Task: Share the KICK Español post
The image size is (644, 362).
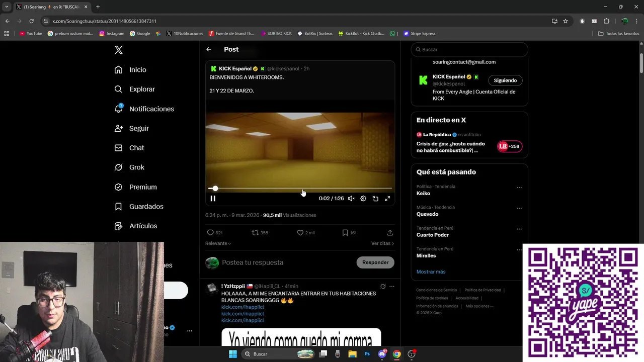Action: pyautogui.click(x=390, y=233)
